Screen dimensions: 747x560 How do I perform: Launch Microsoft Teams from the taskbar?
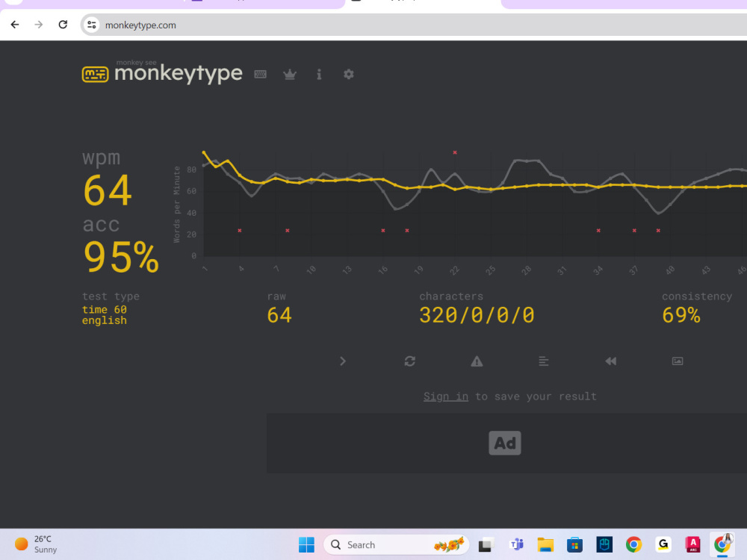[x=516, y=544]
